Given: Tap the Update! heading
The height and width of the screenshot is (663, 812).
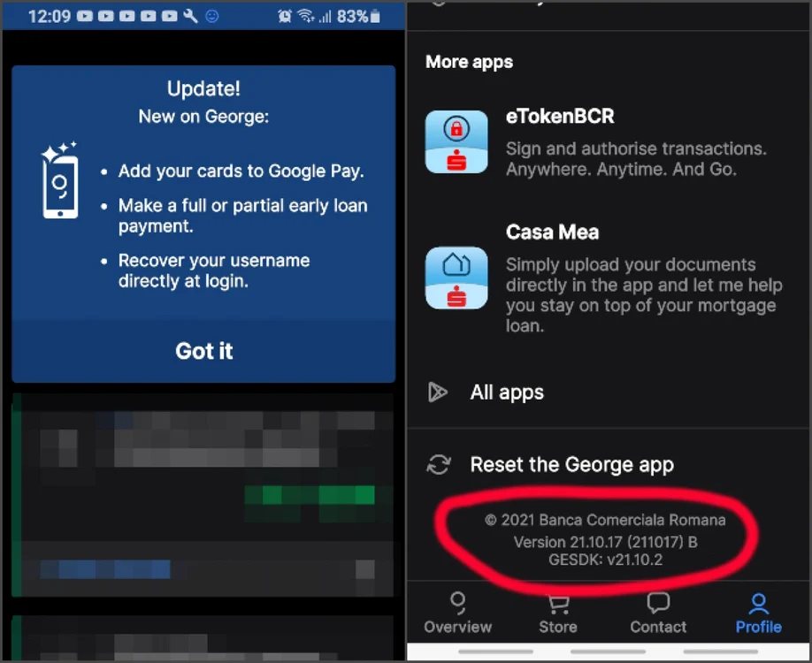Looking at the screenshot, I should [x=203, y=88].
